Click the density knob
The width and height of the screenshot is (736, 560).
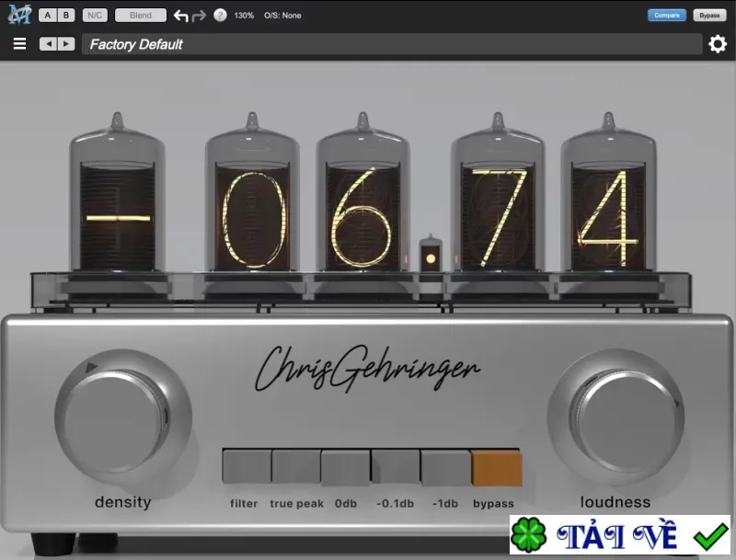click(x=123, y=417)
